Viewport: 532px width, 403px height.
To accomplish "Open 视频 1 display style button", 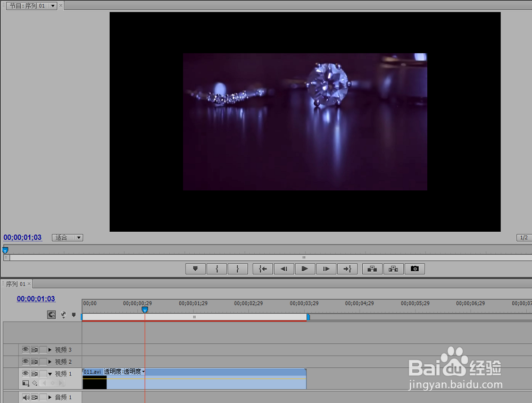I will (26, 383).
